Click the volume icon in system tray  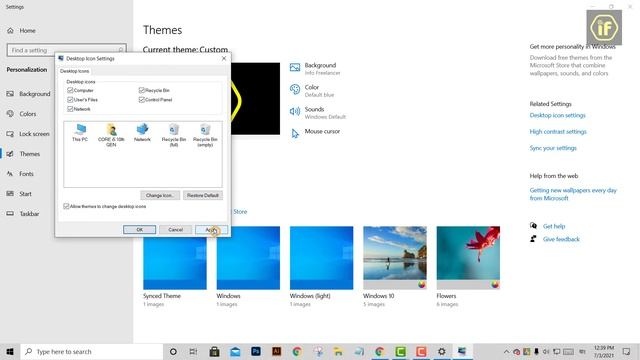546,351
